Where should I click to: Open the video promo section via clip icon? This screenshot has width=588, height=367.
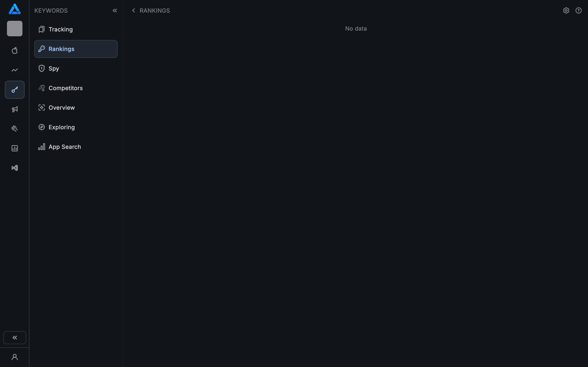click(14, 168)
